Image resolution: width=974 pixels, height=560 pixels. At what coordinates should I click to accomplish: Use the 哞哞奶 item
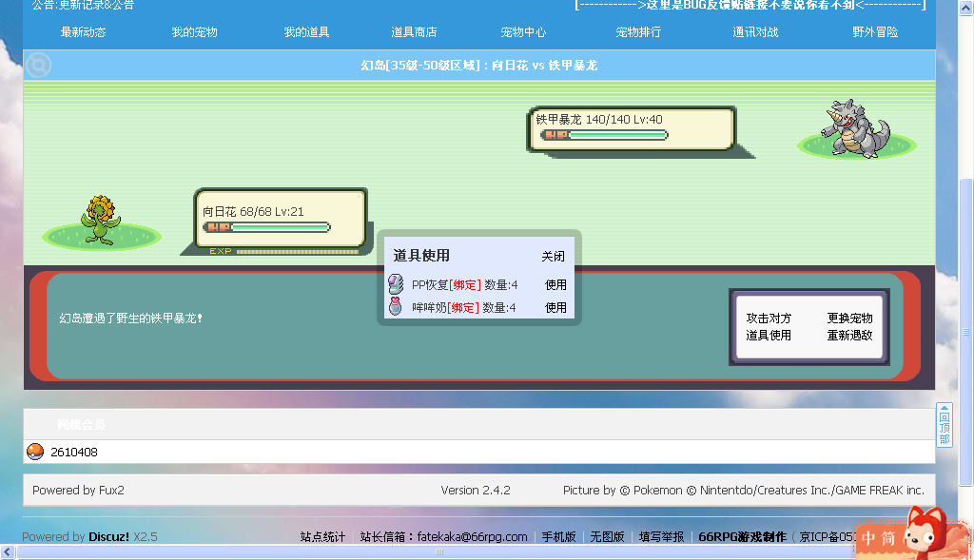555,307
